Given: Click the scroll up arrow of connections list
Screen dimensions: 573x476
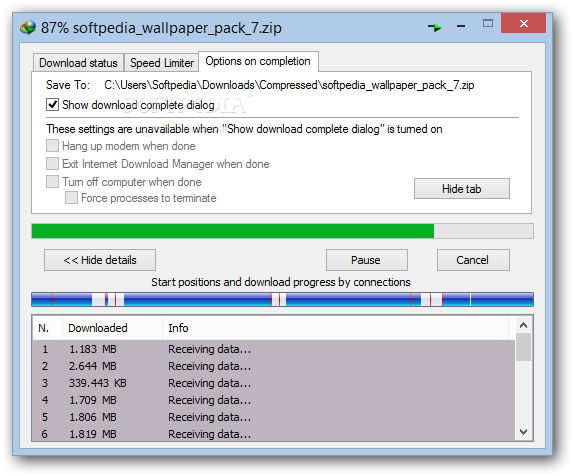Looking at the screenshot, I should pos(524,325).
